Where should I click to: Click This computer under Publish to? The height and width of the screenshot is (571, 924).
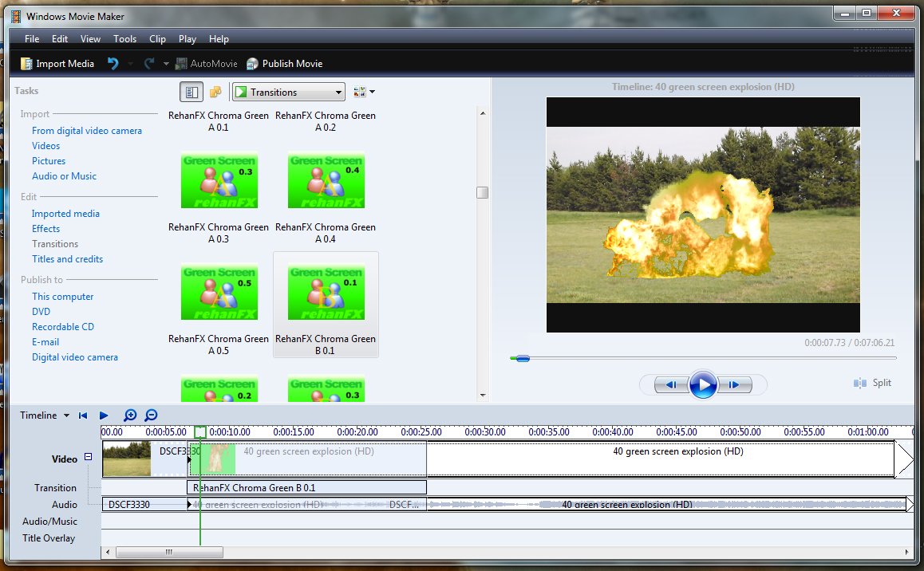click(62, 296)
